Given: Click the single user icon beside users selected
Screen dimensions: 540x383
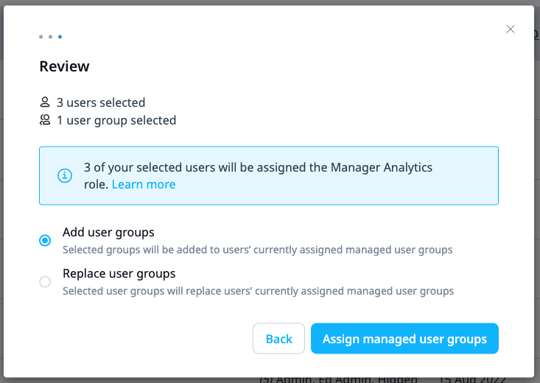Looking at the screenshot, I should pyautogui.click(x=45, y=102).
